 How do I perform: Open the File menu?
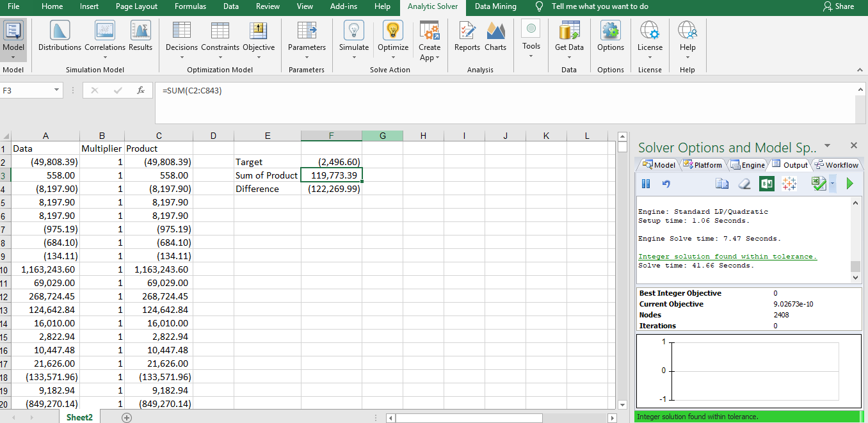coord(13,6)
